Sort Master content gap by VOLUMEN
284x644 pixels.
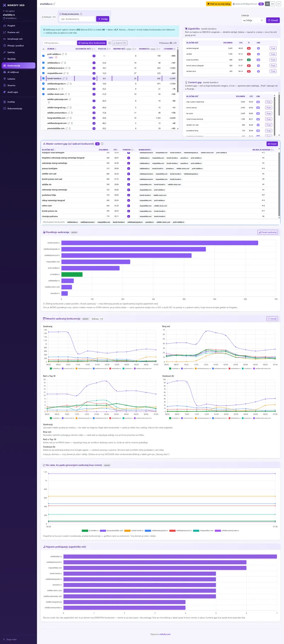coord(104,150)
